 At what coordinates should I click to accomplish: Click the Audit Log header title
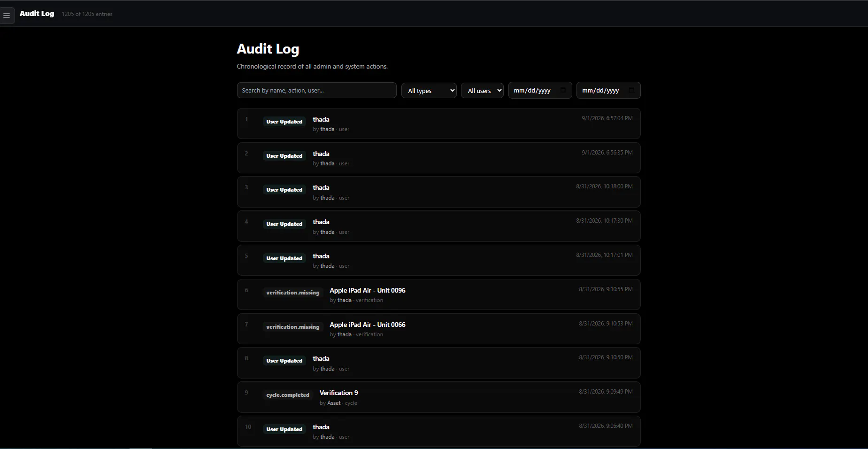pyautogui.click(x=37, y=14)
